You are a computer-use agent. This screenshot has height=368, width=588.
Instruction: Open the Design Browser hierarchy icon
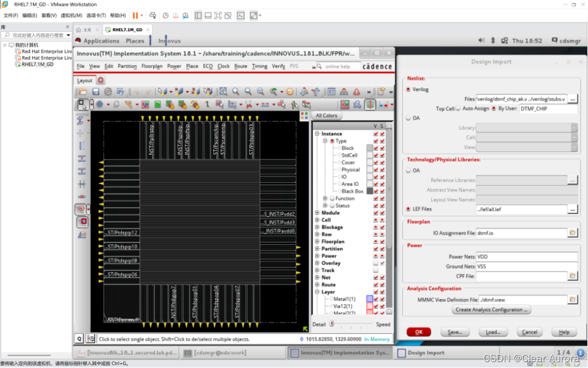click(343, 91)
